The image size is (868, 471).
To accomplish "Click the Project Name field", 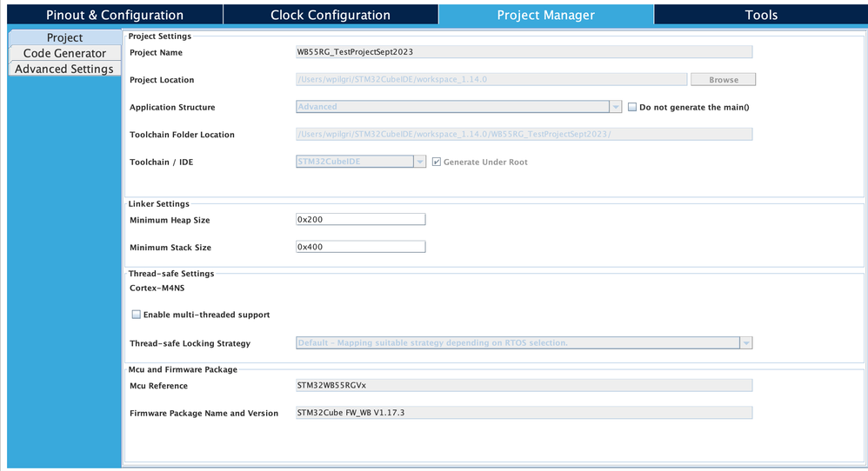I will point(524,52).
